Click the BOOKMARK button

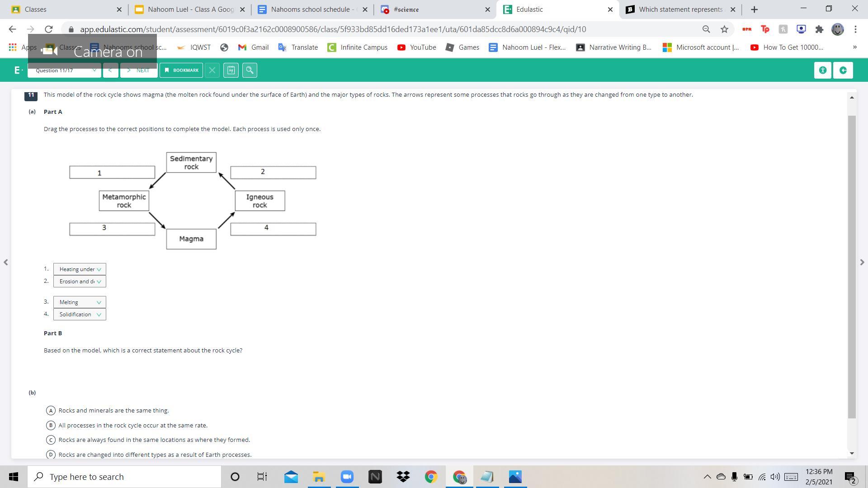coord(181,70)
